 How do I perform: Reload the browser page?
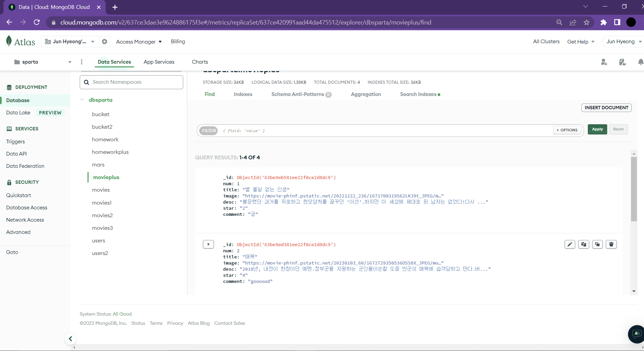click(x=37, y=22)
